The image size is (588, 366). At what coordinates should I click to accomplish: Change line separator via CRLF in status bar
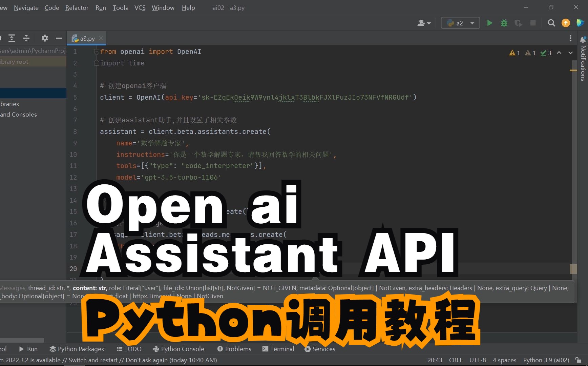click(x=456, y=360)
